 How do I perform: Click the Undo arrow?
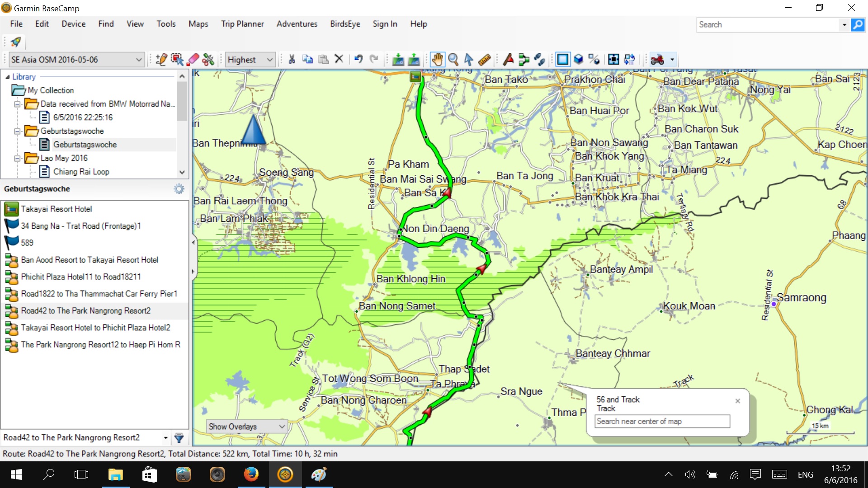click(359, 59)
